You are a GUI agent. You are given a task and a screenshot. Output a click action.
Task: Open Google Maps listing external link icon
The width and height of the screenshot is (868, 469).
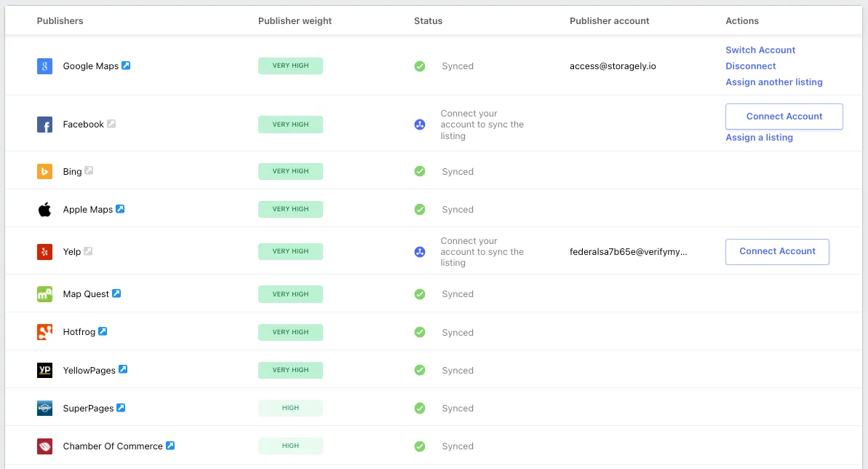point(126,66)
